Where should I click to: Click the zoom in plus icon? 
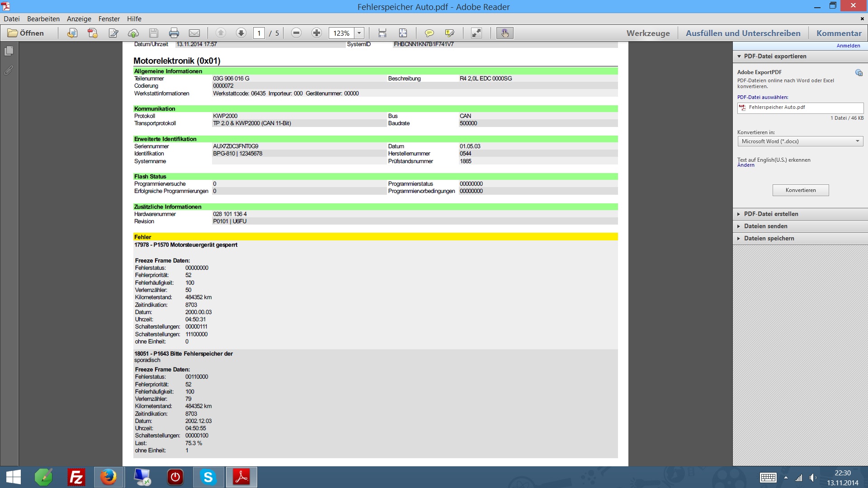click(x=316, y=33)
